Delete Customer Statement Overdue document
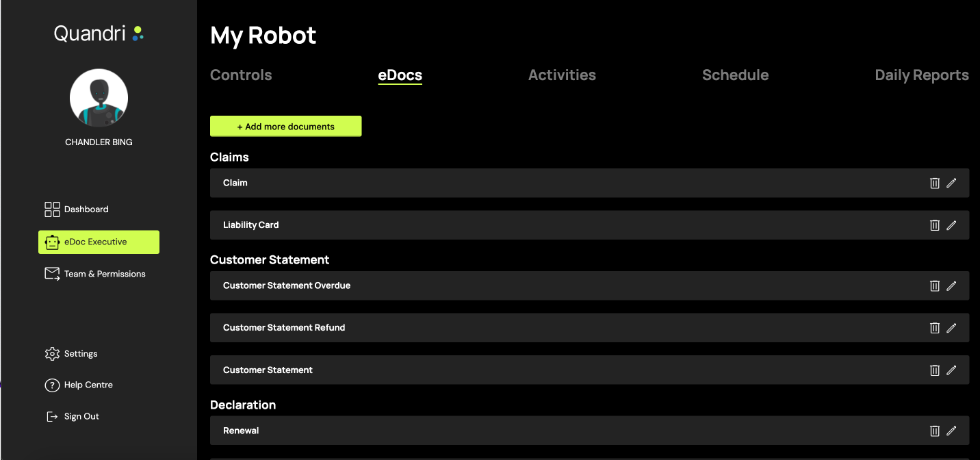The width and height of the screenshot is (980, 460). point(934,286)
